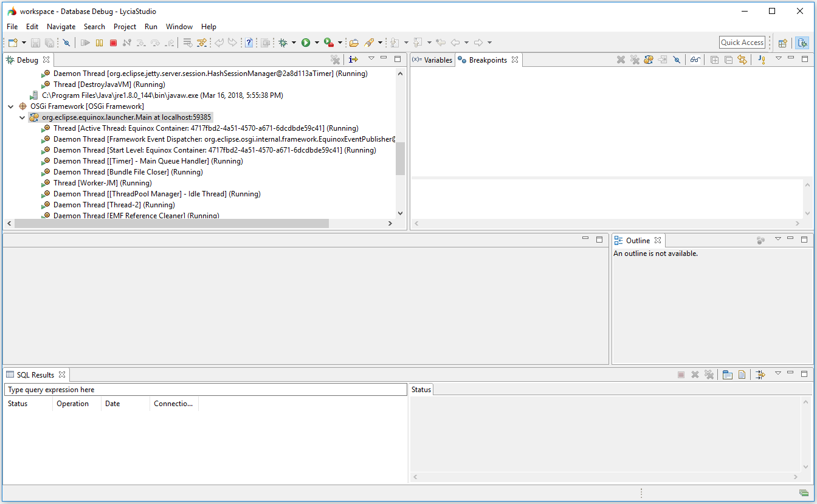Click the yellow Suspend button in toolbar
Viewport: 817px width, 504px height.
click(99, 43)
